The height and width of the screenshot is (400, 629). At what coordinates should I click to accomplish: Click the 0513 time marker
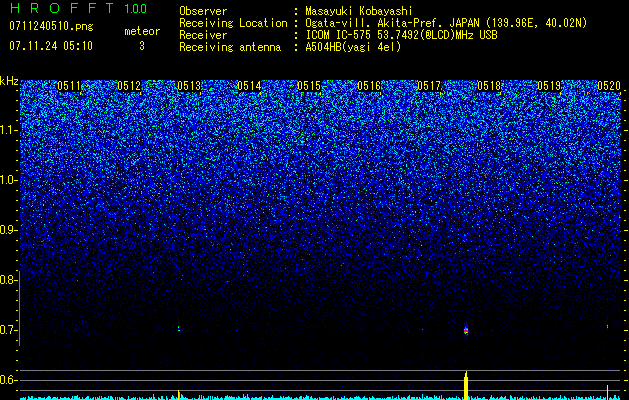(x=189, y=86)
